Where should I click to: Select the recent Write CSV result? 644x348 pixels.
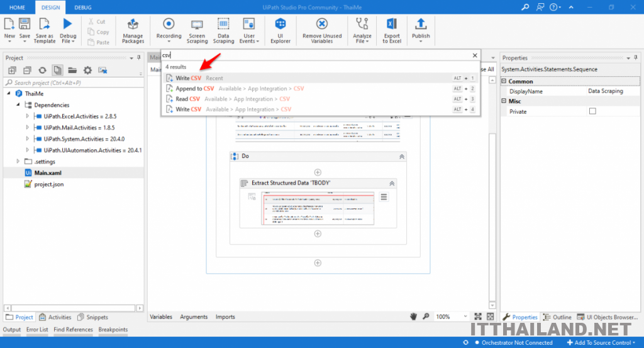(320, 78)
